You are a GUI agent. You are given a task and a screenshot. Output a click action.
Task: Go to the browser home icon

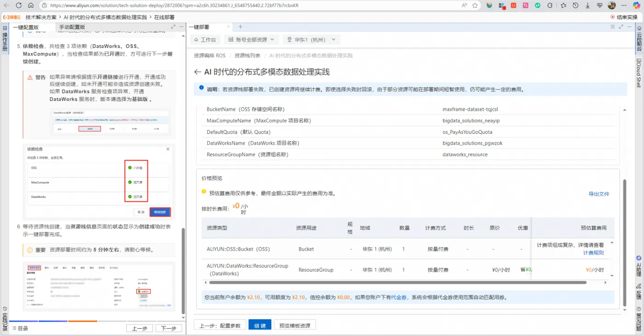(x=31, y=6)
